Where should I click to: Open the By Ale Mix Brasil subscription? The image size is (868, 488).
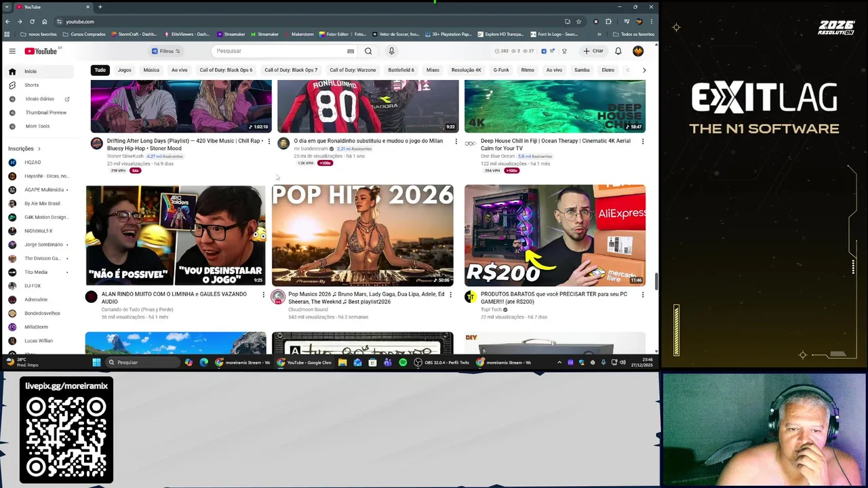point(39,203)
